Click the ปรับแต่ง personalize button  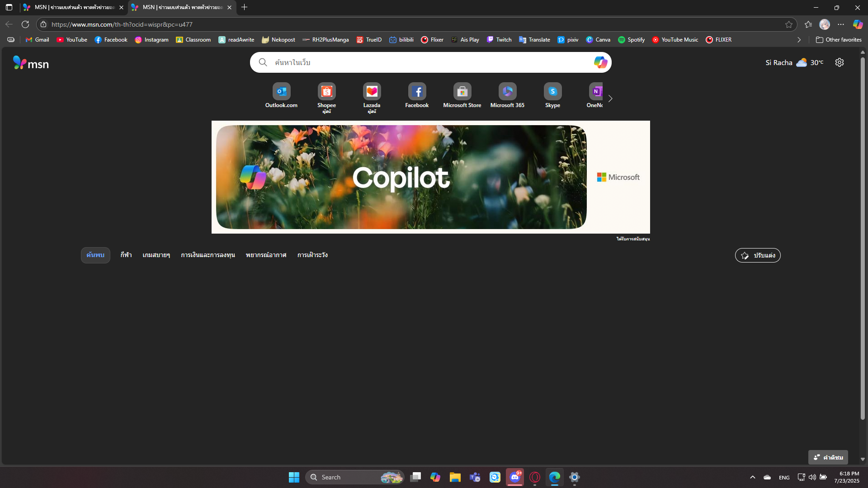pyautogui.click(x=758, y=255)
